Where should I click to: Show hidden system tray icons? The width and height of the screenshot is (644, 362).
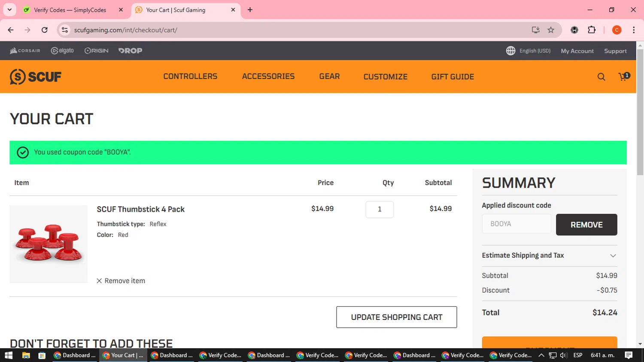(541, 355)
